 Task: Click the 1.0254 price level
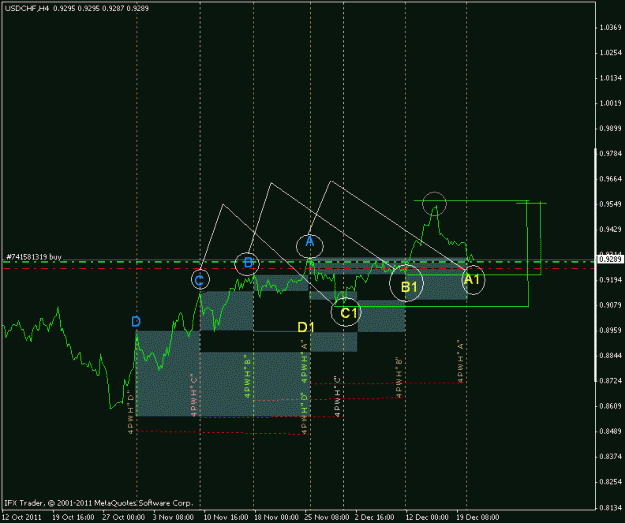point(610,53)
